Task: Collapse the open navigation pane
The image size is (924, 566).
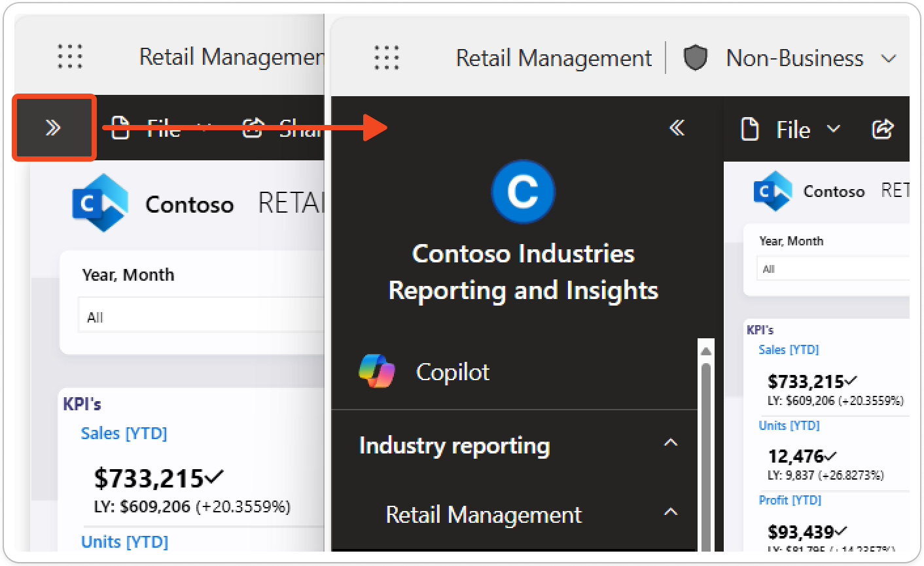Action: point(677,128)
